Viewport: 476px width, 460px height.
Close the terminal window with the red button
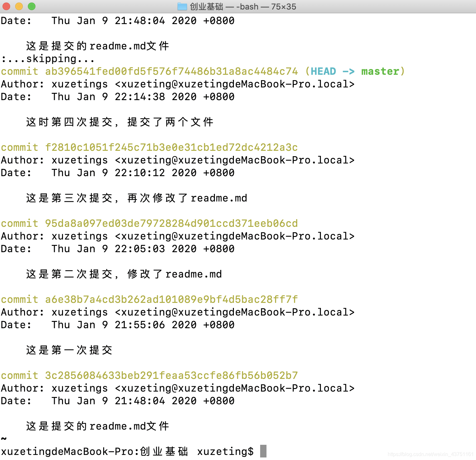(6, 6)
